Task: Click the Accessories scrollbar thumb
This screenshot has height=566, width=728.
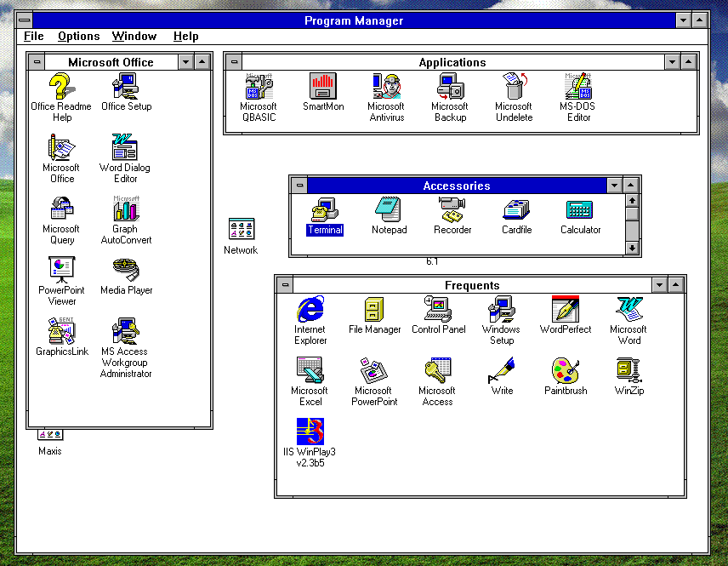Action: 632,214
